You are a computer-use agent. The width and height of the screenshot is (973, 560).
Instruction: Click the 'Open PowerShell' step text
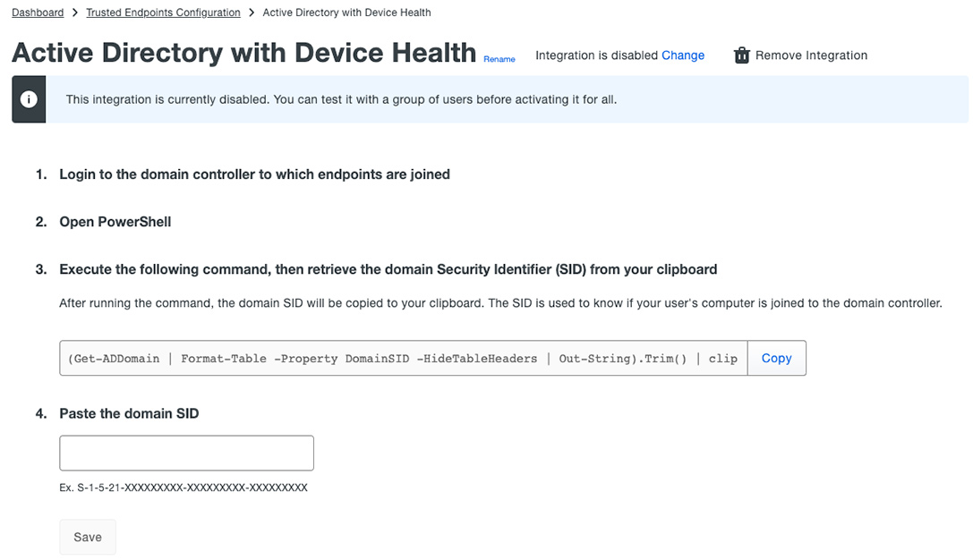(x=115, y=222)
